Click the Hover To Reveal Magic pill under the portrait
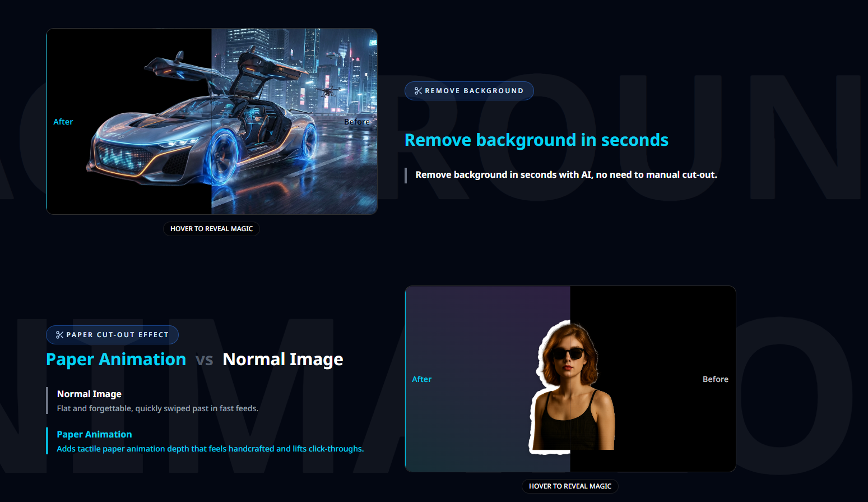The height and width of the screenshot is (502, 868). (x=570, y=486)
